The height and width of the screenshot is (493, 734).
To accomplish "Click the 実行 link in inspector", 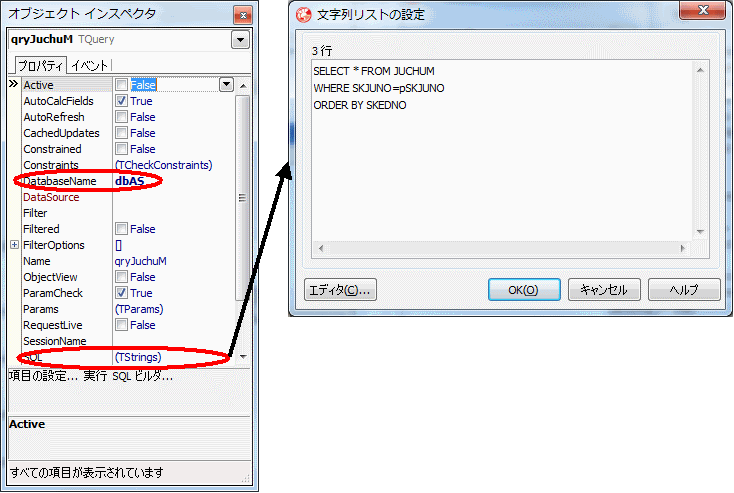I will coord(95,376).
